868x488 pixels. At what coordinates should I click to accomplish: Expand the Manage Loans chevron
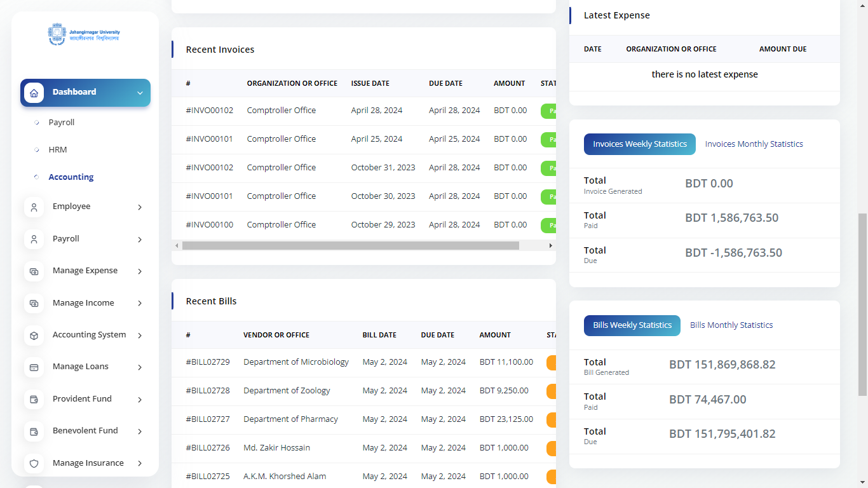pyautogui.click(x=140, y=367)
